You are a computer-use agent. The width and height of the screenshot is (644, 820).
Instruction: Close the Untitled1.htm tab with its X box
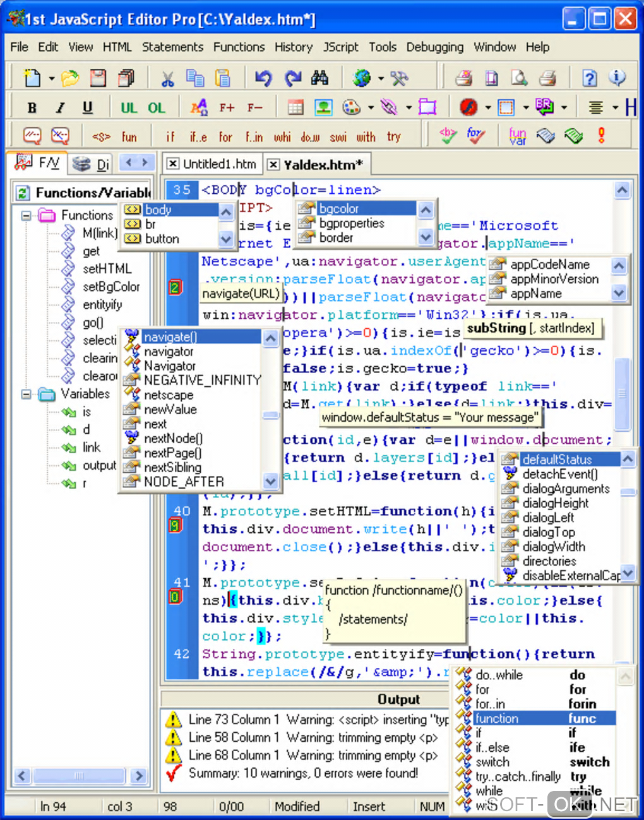(172, 163)
